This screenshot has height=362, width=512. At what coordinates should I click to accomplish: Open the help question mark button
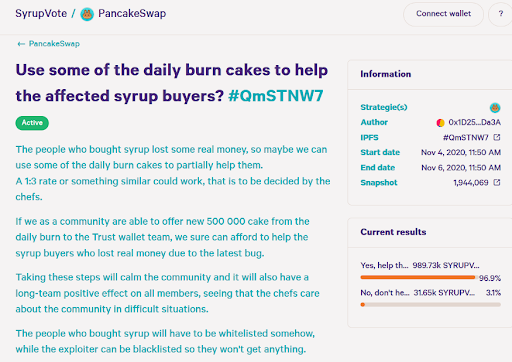(500, 14)
